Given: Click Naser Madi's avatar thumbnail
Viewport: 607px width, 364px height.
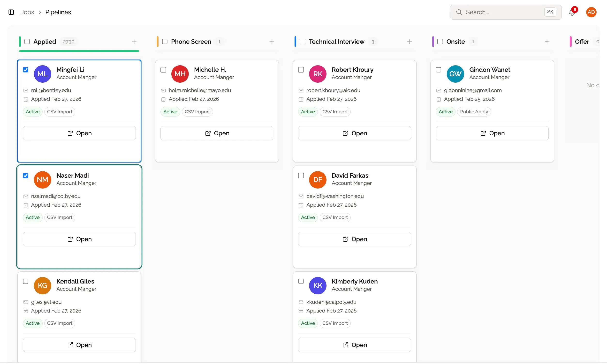Looking at the screenshot, I should pos(43,180).
